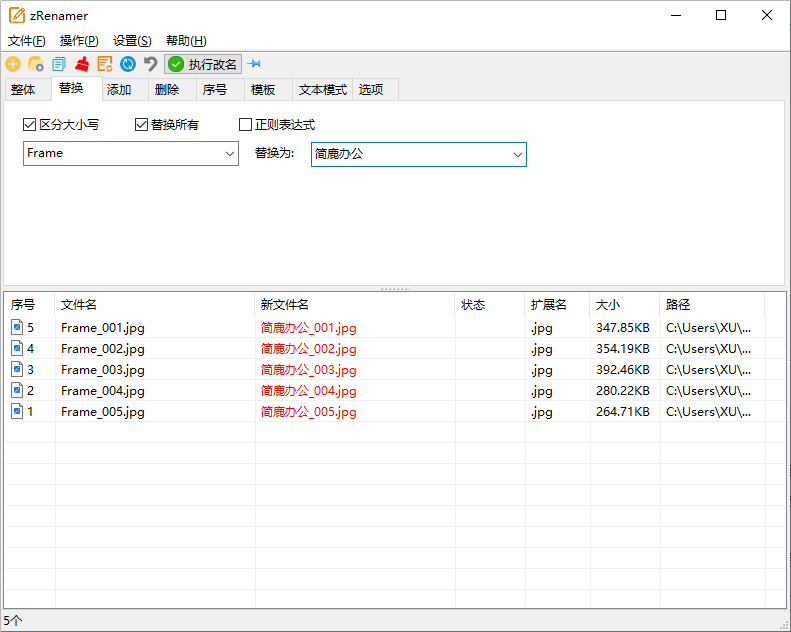
Task: Switch to the 文本模式 tab
Action: 322,90
